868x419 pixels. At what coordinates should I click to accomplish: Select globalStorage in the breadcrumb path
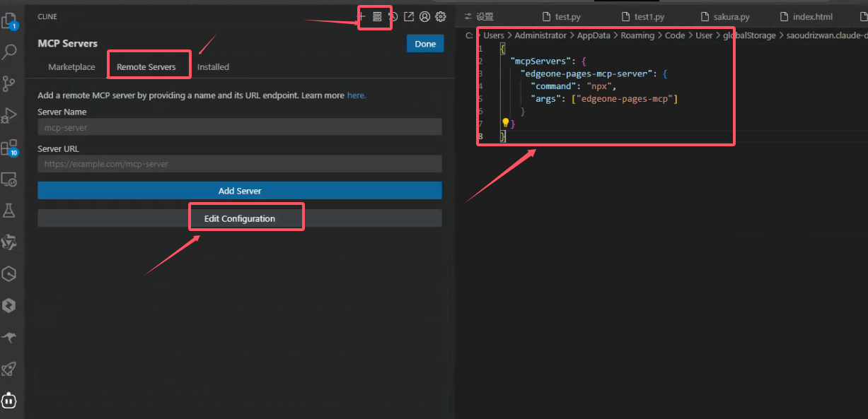click(x=749, y=35)
